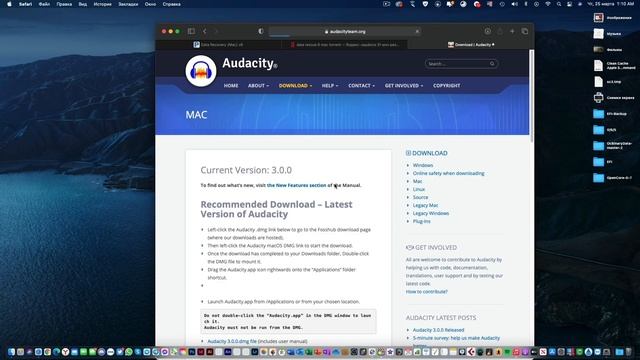Switch to Data Recovery (Mac) tab
This screenshot has width=640, height=360.
pyautogui.click(x=218, y=44)
